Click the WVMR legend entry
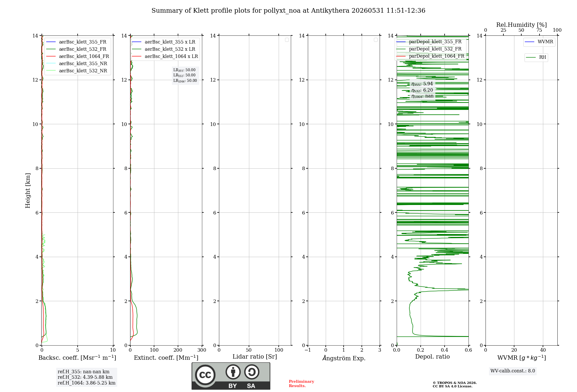 pyautogui.click(x=539, y=42)
